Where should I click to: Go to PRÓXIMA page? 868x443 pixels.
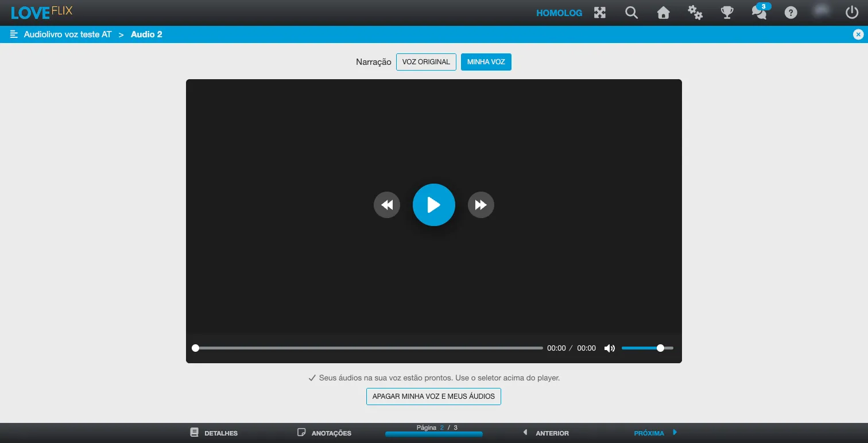point(656,433)
